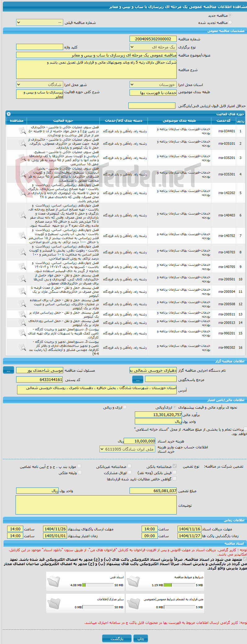Open the view icon for row rra-035201
This screenshot has width=247, height=644.
point(22,158)
